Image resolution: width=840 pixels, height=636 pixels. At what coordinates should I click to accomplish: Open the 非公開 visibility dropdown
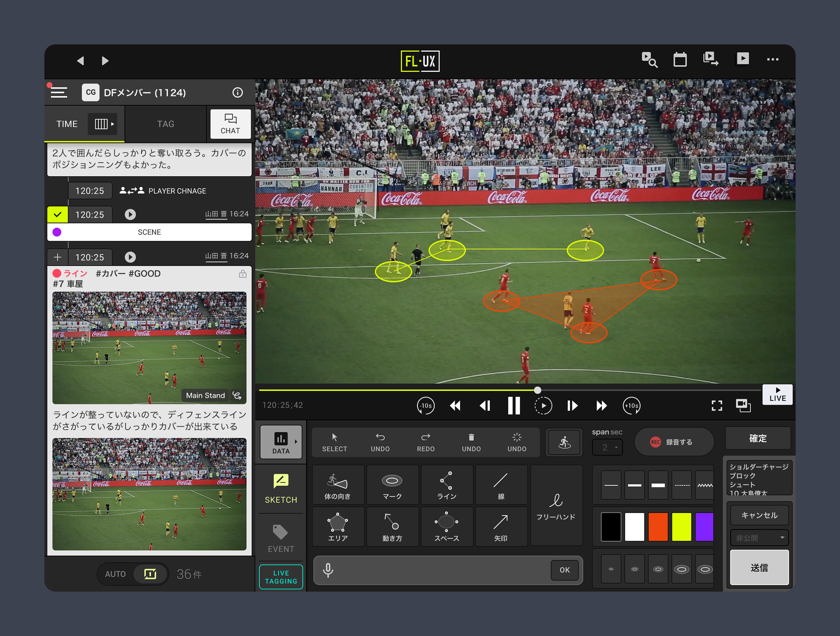point(759,538)
